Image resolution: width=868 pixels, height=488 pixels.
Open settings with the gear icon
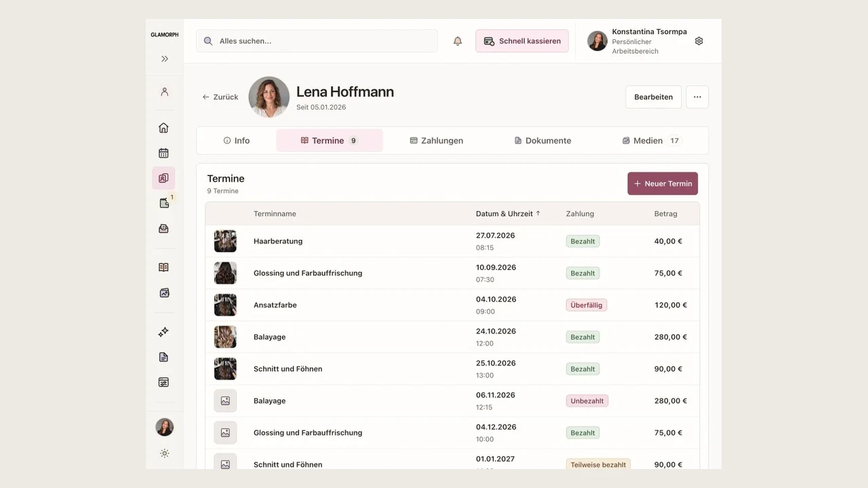point(699,41)
